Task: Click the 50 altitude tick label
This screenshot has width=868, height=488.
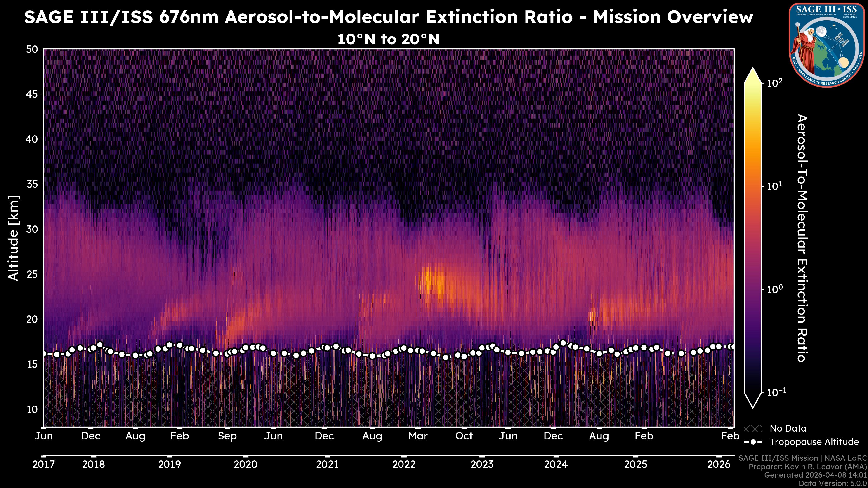Action: pyautogui.click(x=32, y=49)
